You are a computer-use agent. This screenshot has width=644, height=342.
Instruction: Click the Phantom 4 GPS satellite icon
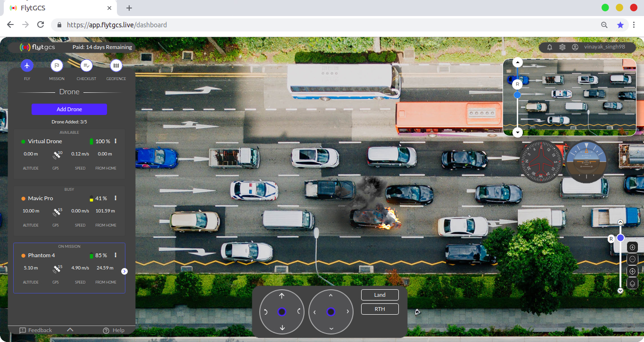coord(57,269)
